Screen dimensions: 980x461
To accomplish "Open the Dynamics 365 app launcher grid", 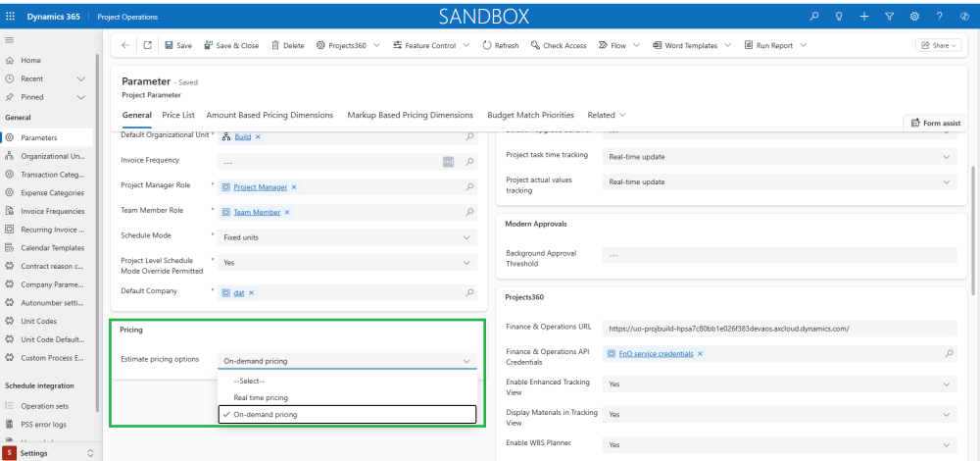I will (11, 17).
